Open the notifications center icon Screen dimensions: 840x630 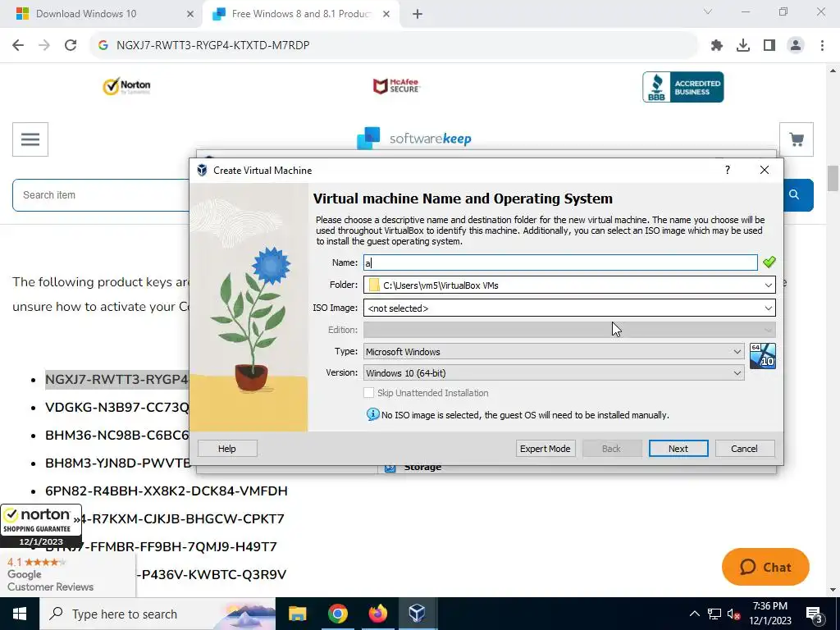814,614
